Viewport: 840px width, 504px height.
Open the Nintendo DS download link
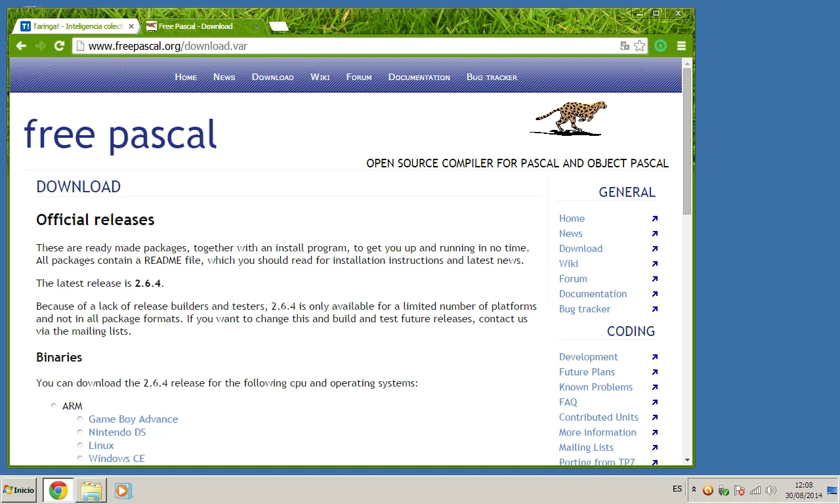pos(117,432)
